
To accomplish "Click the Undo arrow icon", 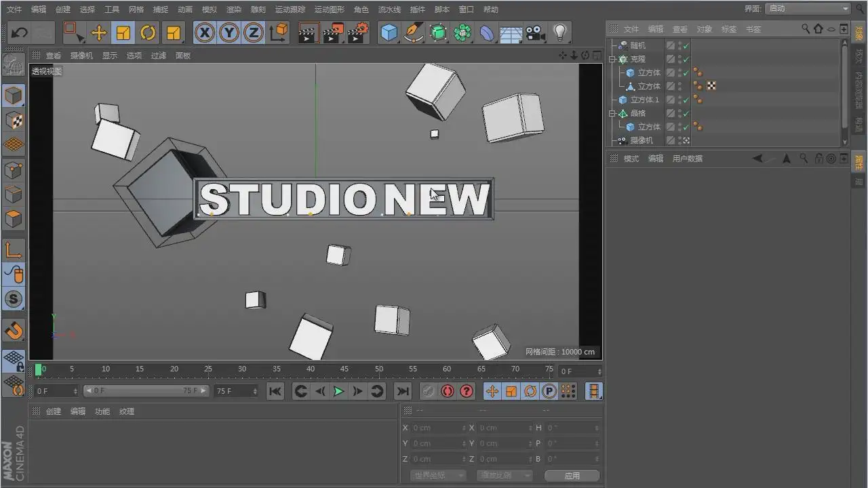I will 20,33.
